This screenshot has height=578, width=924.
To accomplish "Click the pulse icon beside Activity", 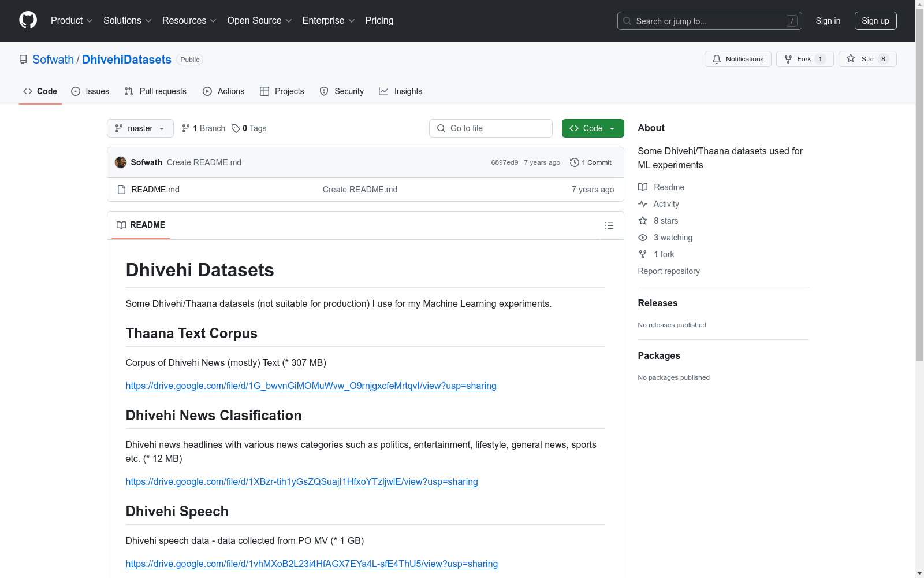I will coord(643,204).
